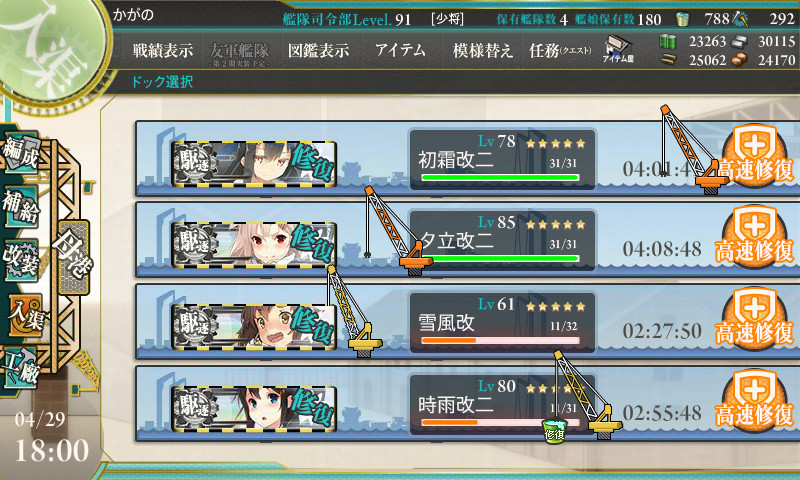Open the 工廠 (factory) side icon
This screenshot has width=800, height=480.
tap(21, 367)
